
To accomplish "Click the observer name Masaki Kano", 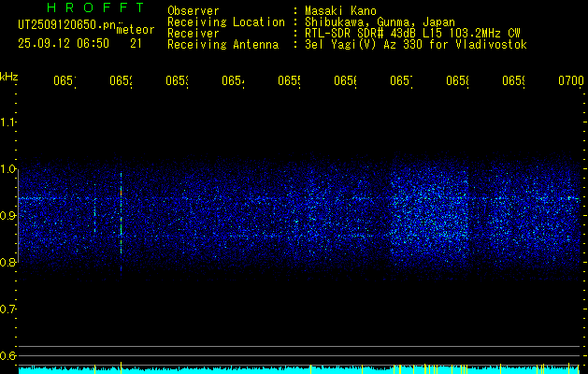I will click(x=340, y=11).
